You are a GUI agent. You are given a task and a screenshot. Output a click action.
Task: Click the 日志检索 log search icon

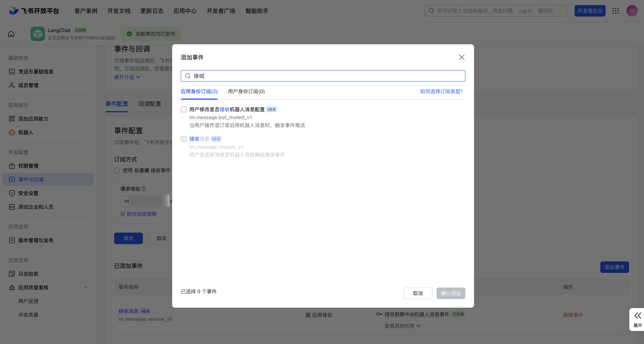(x=12, y=274)
